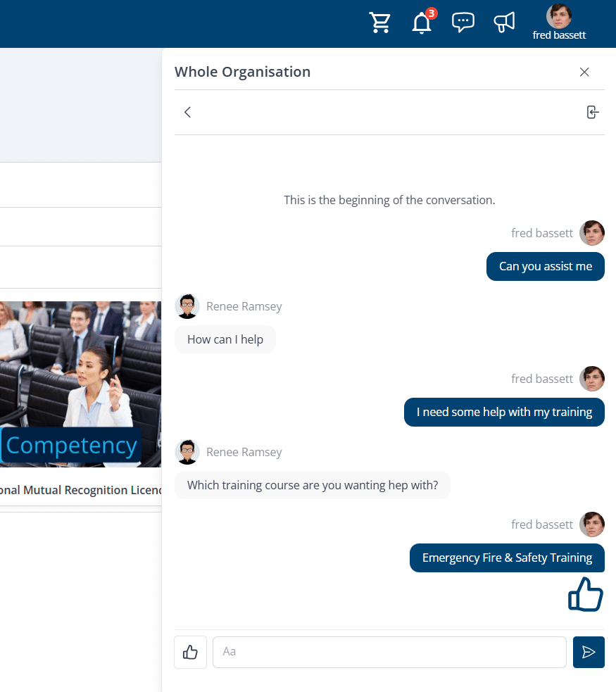The width and height of the screenshot is (616, 692).
Task: Click the 'I need some help' message bubble
Action: tap(504, 412)
